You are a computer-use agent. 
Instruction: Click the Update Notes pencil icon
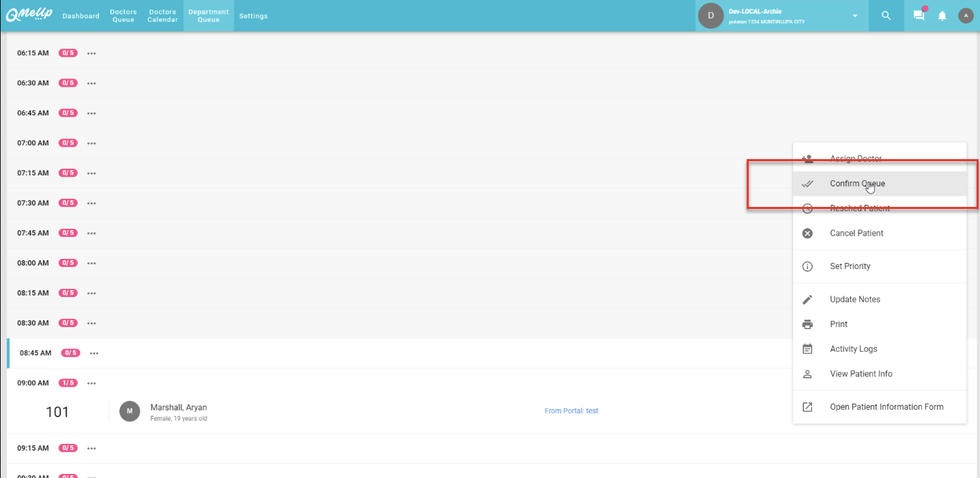pyautogui.click(x=807, y=300)
